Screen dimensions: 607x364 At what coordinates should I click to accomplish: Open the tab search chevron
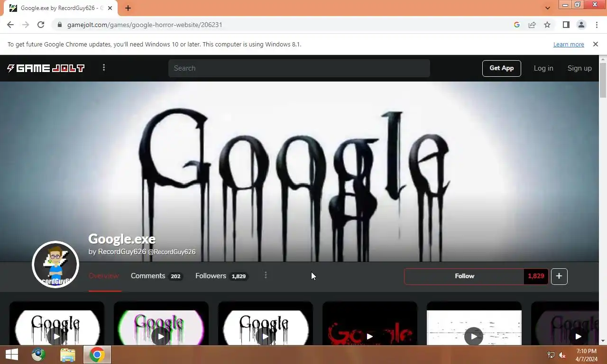(548, 8)
